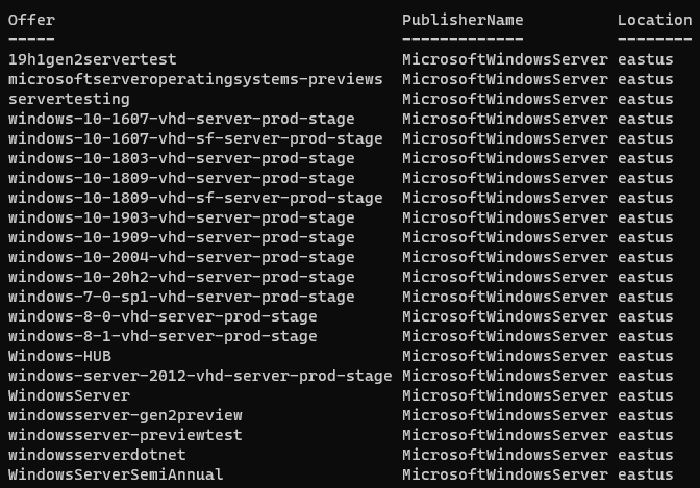
Task: Select windows-10-1803-vhd-server-prod-stage offer
Action: [x=181, y=158]
